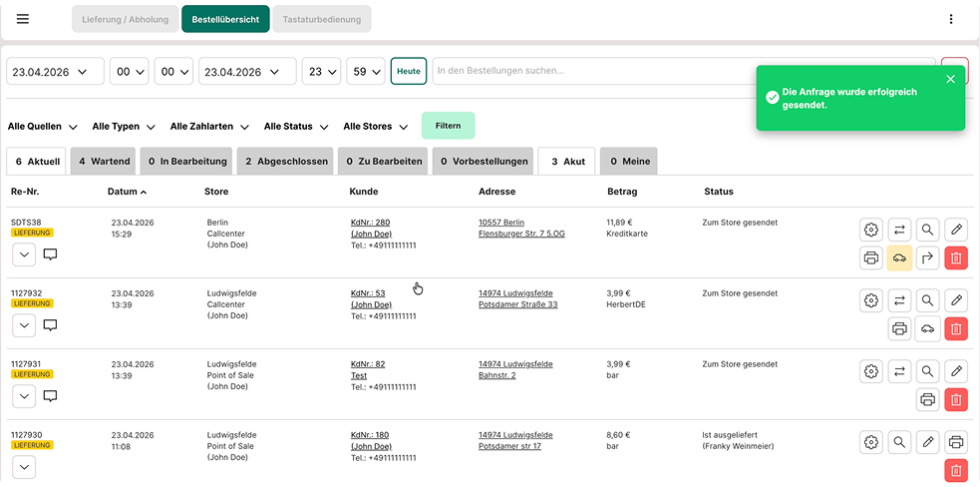980x487 pixels.
Task: Click forward arrow icon for order SDTS38
Action: click(x=927, y=257)
